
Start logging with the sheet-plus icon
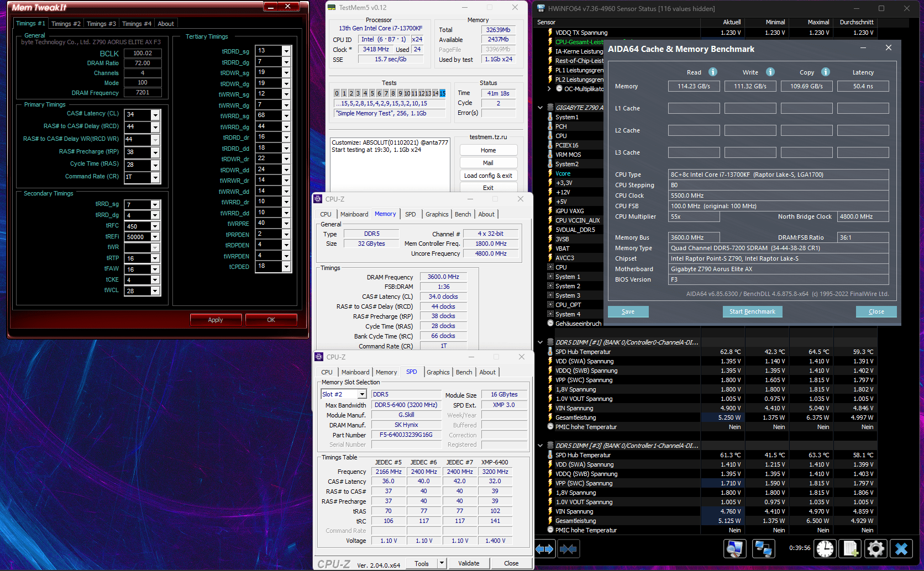click(x=851, y=548)
